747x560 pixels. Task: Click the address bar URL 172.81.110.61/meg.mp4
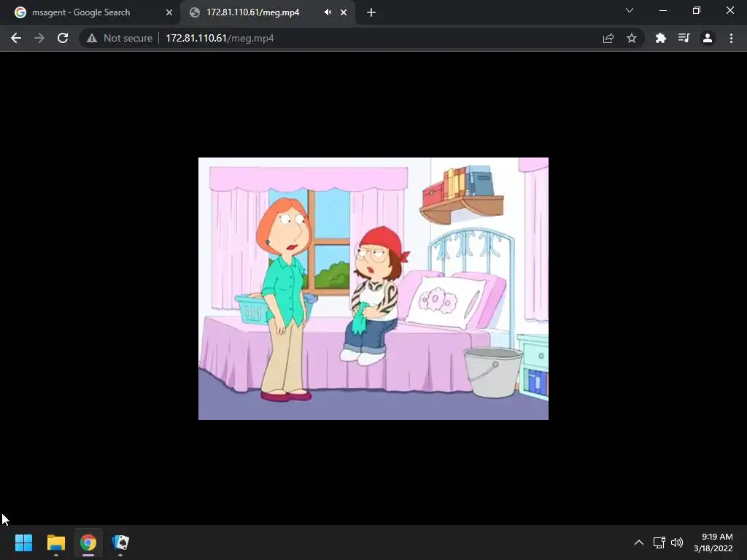[220, 38]
